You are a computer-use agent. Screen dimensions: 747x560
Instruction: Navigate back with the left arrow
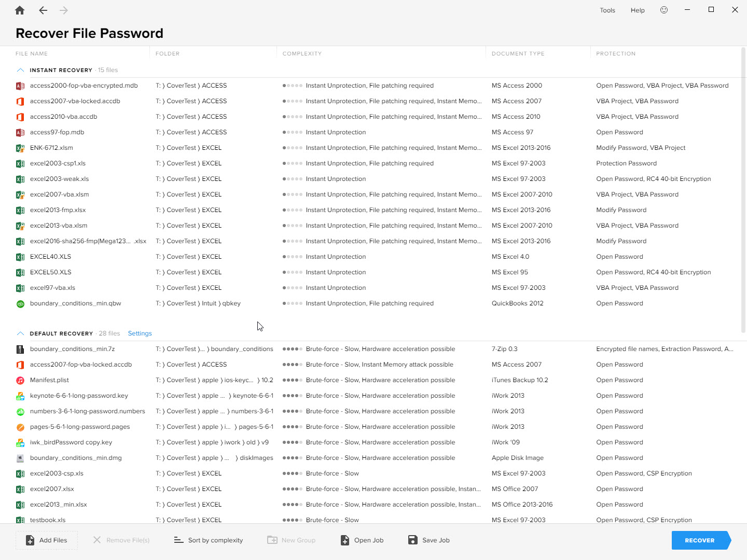point(43,10)
